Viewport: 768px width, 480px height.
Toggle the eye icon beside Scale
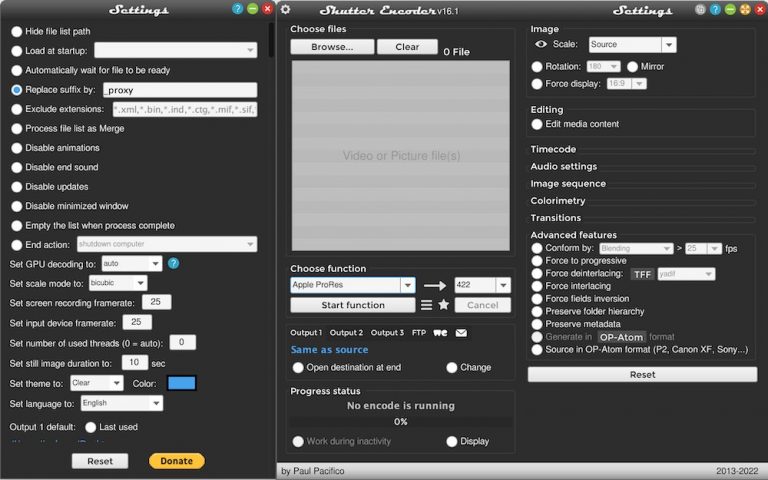point(539,44)
